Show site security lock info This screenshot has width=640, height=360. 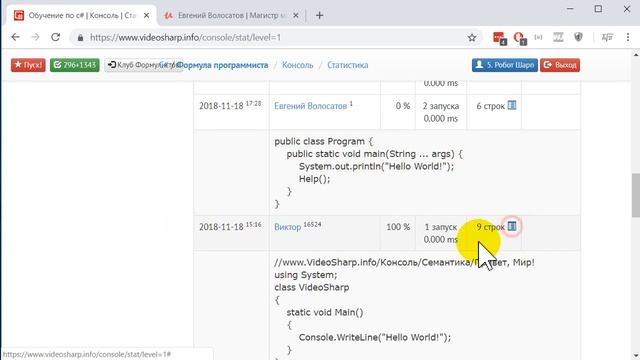point(80,38)
